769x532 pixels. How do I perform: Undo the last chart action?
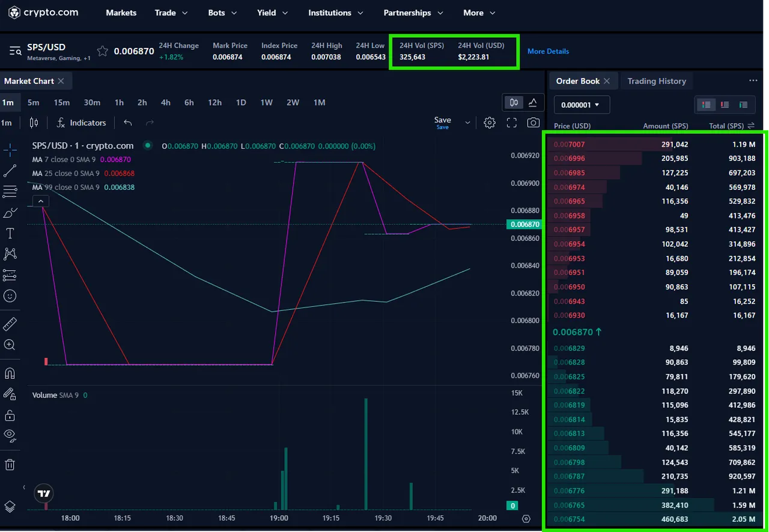pyautogui.click(x=127, y=122)
